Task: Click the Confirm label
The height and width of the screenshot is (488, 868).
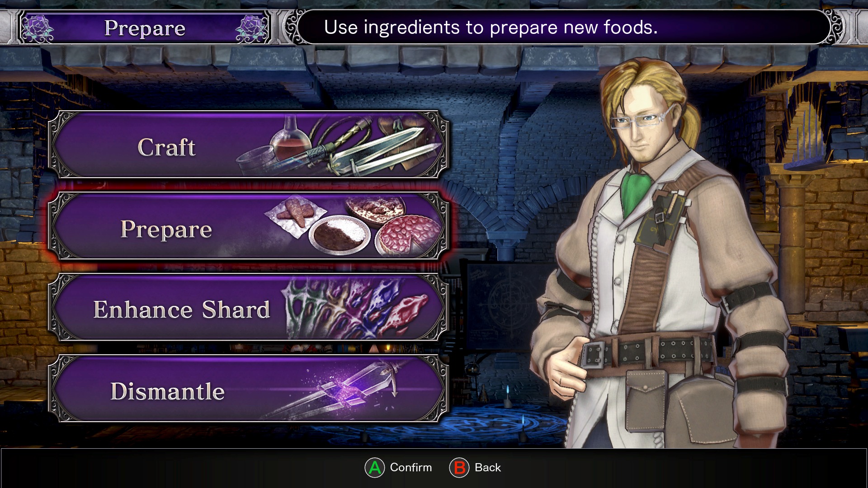Action: [411, 468]
